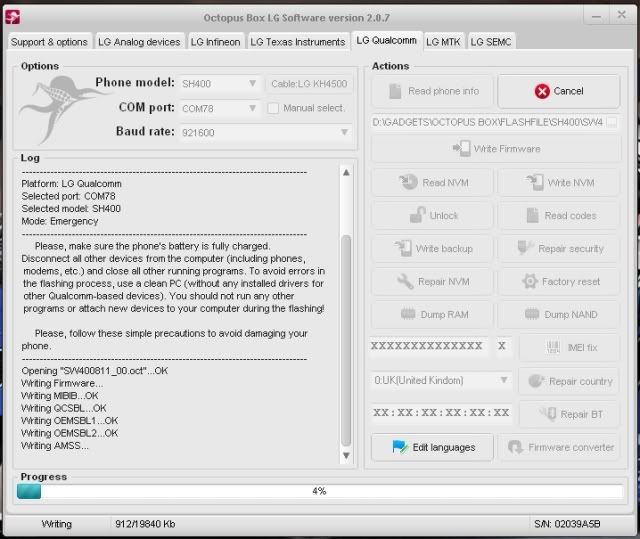This screenshot has height=539, width=640.
Task: Click the Repair BT icon
Action: coord(548,414)
